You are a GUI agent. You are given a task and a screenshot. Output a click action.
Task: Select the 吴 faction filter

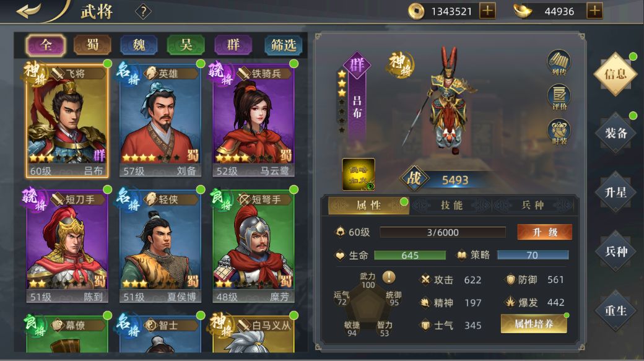[186, 45]
